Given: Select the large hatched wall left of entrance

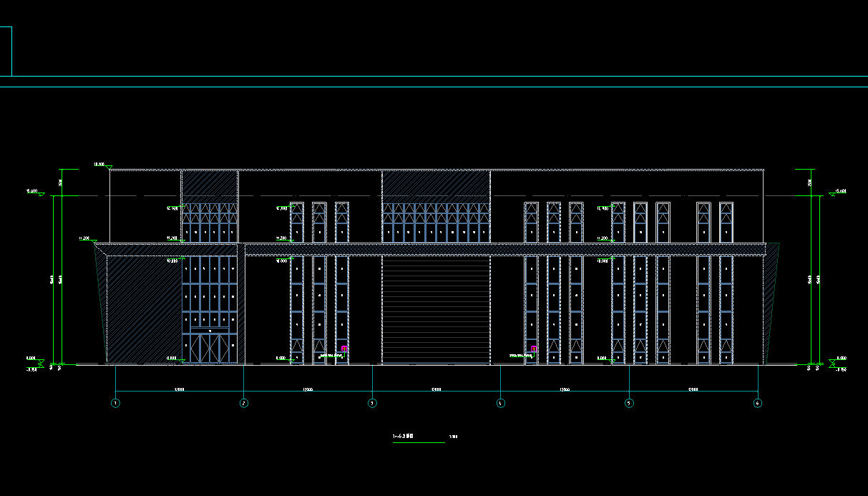Looking at the screenshot, I should [x=143, y=308].
